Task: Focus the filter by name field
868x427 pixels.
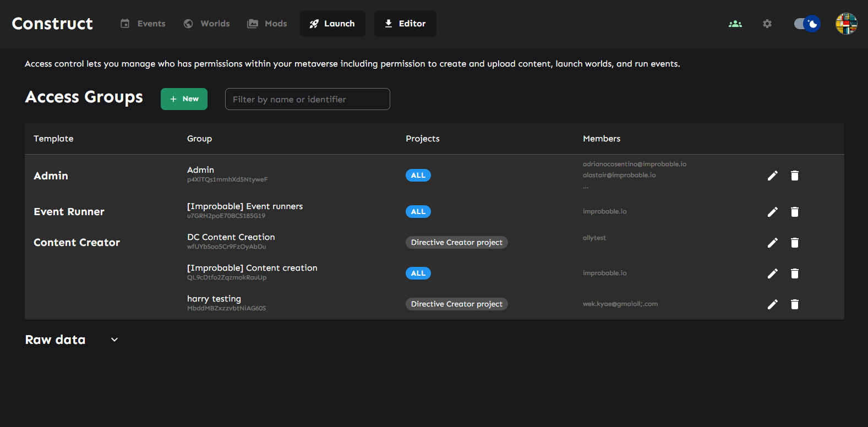Action: 307,99
